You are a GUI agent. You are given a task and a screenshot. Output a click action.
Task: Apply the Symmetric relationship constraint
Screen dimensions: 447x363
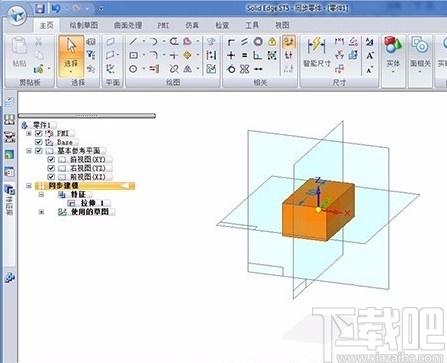[244, 69]
